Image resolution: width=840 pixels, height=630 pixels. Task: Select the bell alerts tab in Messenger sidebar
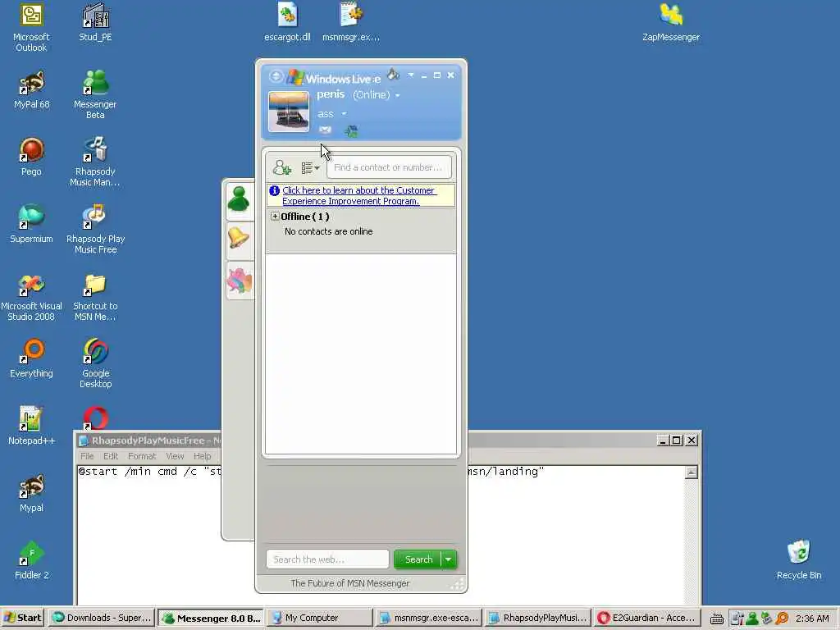(x=239, y=239)
